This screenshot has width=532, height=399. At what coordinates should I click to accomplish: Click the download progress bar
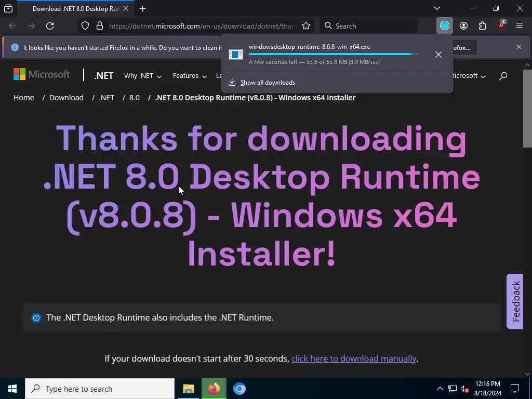[x=334, y=54]
